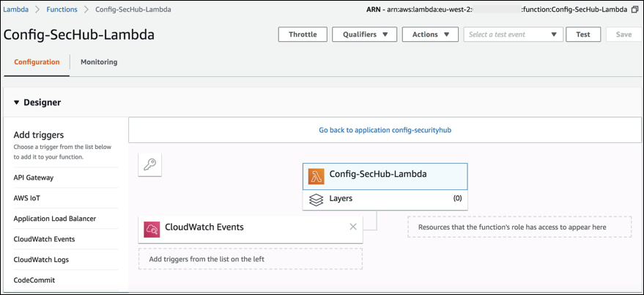Switch to the Monitoring tab
Screen dimensions: 644x295
[99, 62]
